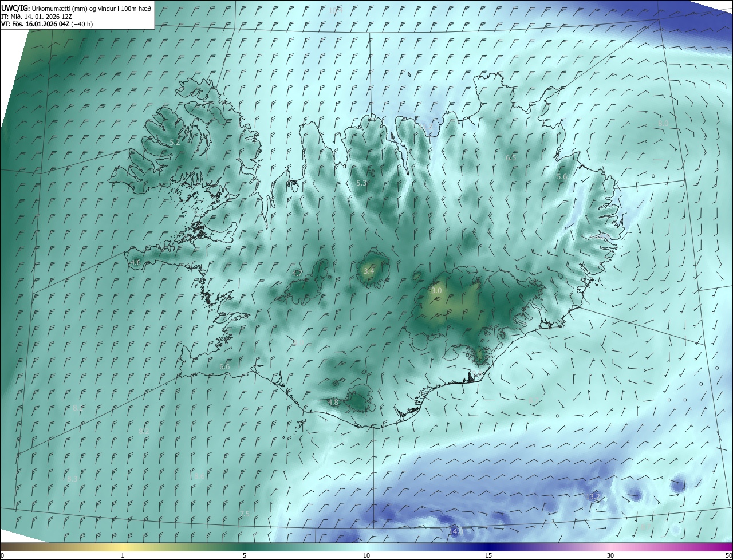
Task: Click the valid time line 'VT: Fös. 16.01.2026 04Z'
Action: pyautogui.click(x=36, y=24)
